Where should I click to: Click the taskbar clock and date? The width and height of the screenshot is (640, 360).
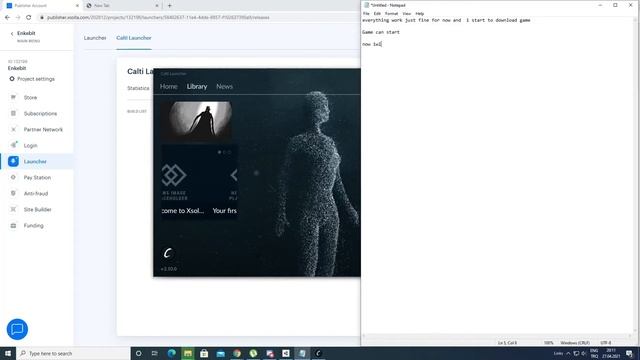pyautogui.click(x=611, y=353)
